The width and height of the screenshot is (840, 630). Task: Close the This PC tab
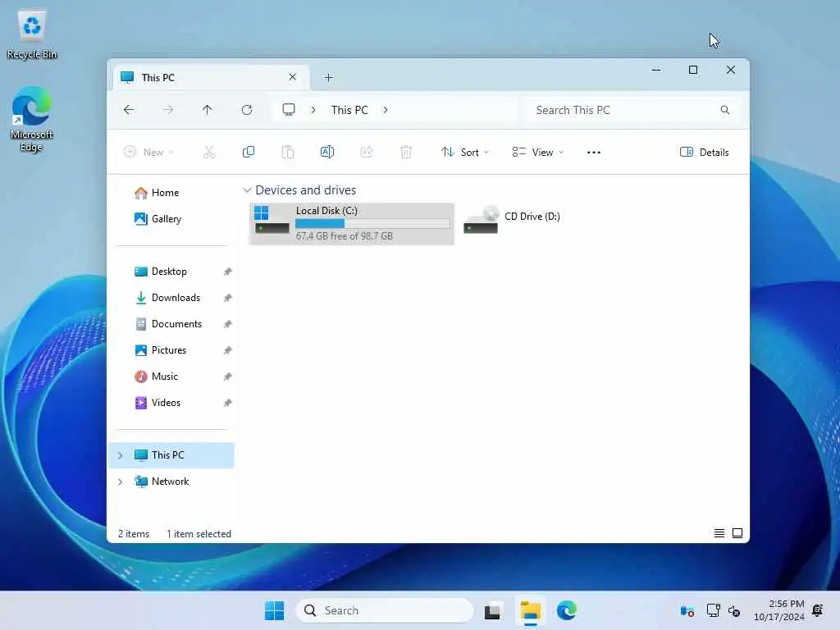(293, 77)
